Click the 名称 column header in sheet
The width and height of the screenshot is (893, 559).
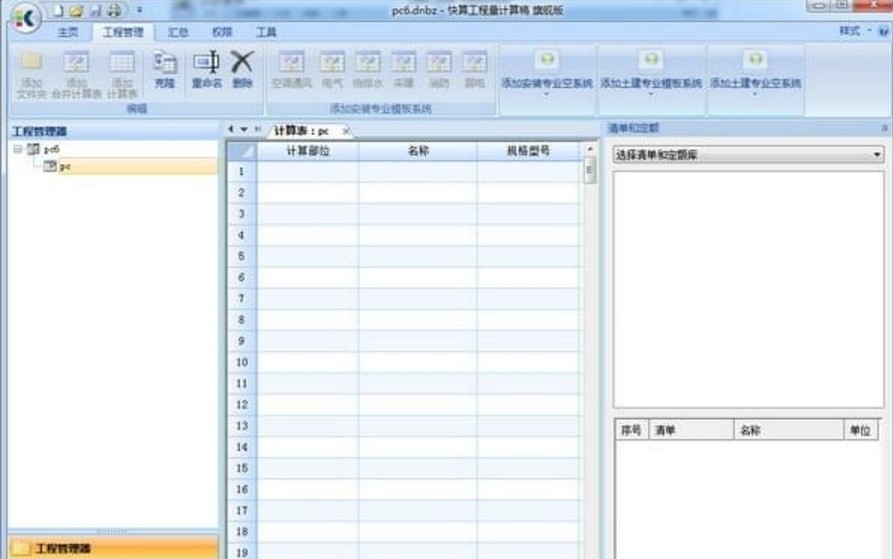point(418,151)
